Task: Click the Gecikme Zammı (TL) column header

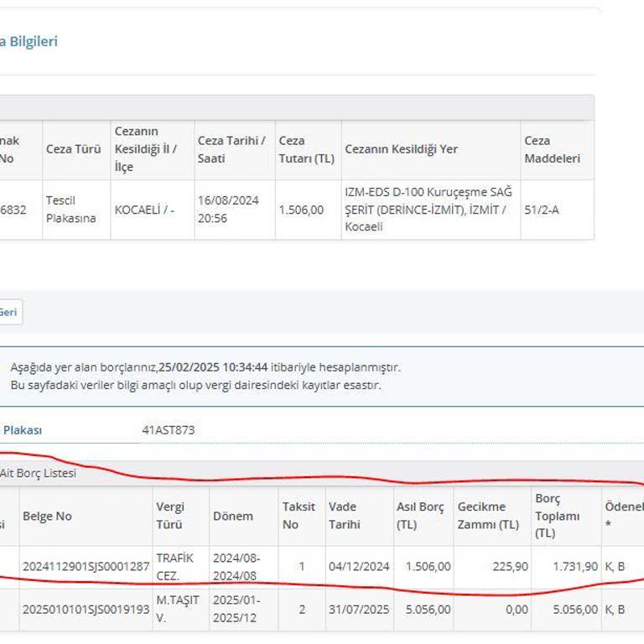Action: coord(488,516)
